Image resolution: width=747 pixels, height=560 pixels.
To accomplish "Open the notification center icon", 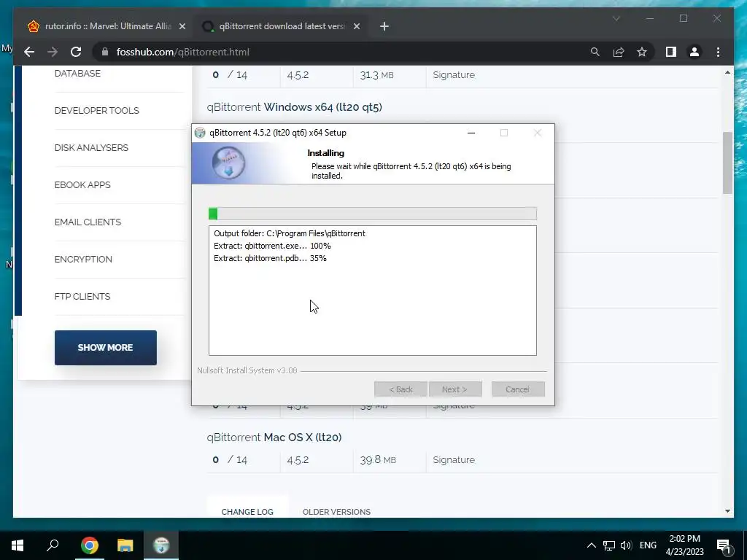I will 724,545.
